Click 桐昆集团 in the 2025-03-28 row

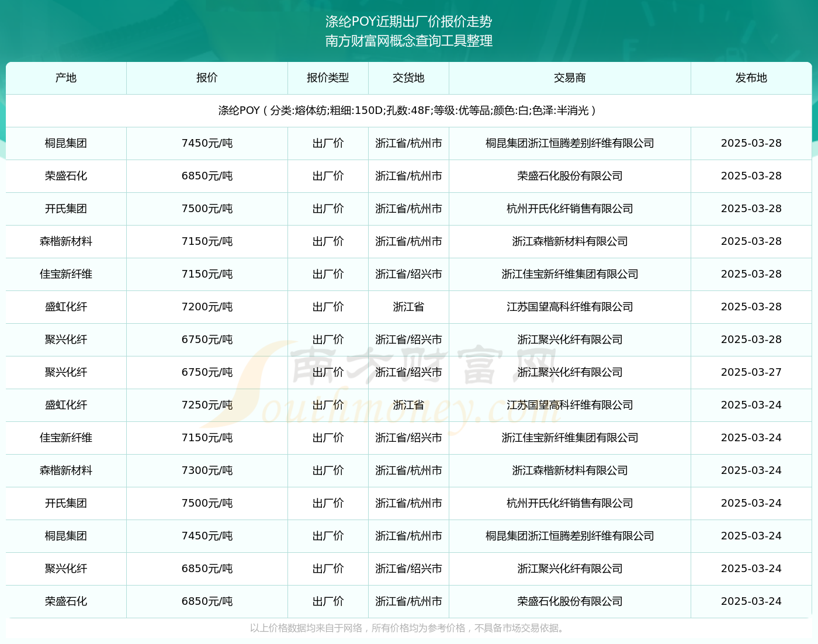66,143
